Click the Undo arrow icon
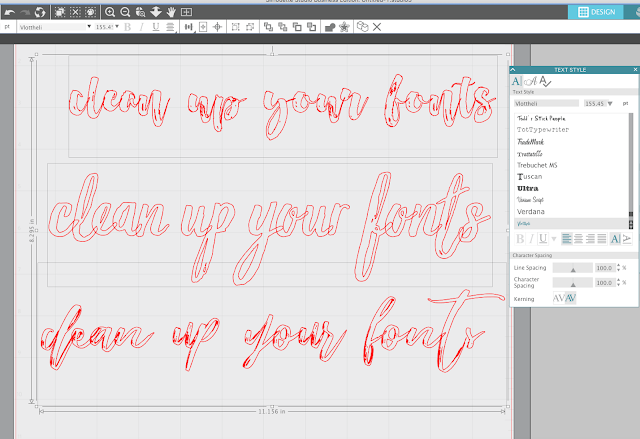Image resolution: width=640 pixels, height=439 pixels. point(10,12)
